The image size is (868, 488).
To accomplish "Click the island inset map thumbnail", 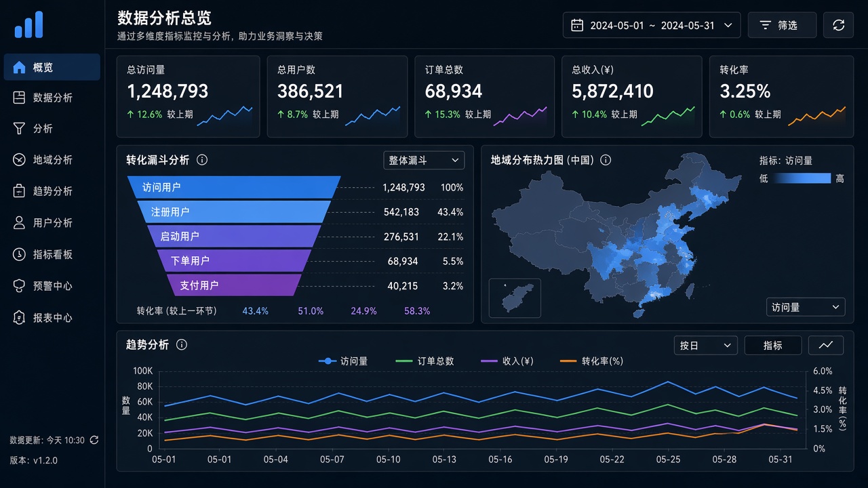I will coord(515,298).
